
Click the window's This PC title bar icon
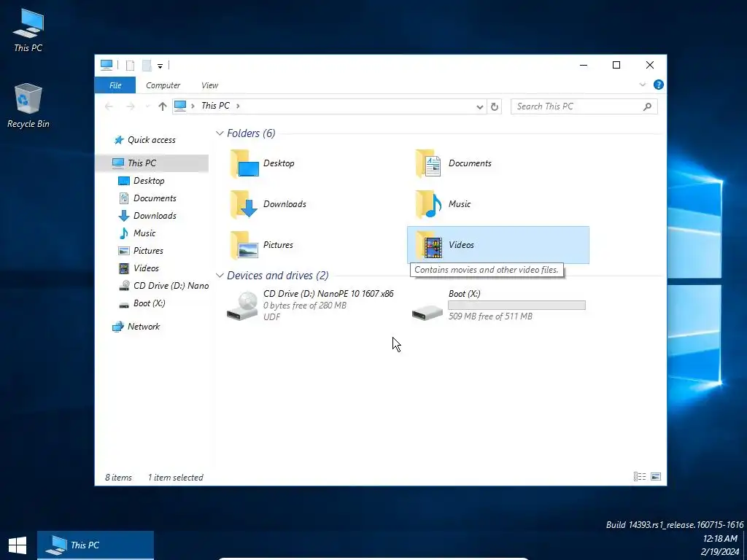[x=107, y=65]
